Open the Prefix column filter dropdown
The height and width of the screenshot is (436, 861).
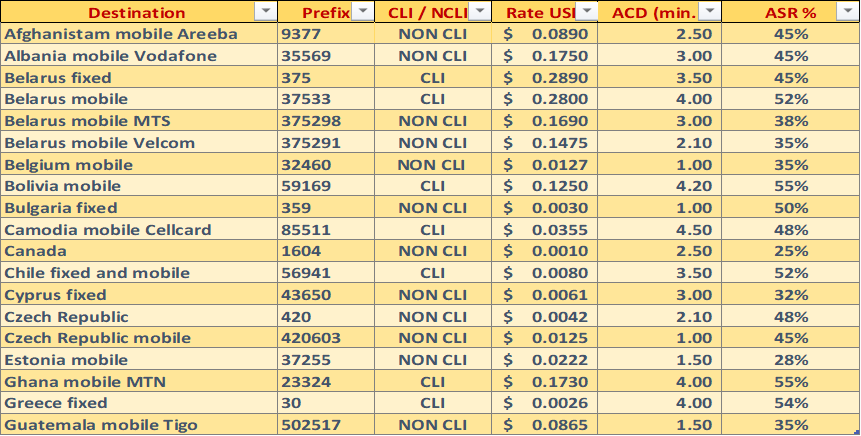tap(362, 12)
